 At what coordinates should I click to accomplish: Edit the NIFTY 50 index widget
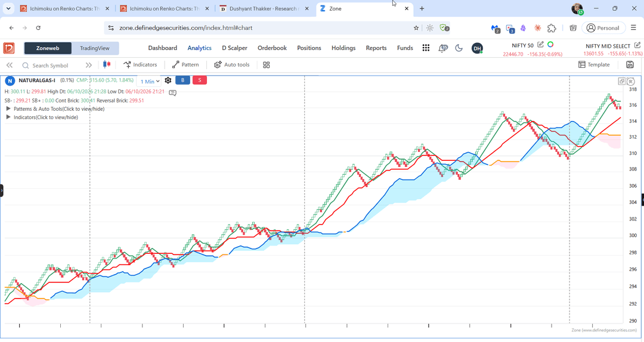(540, 44)
